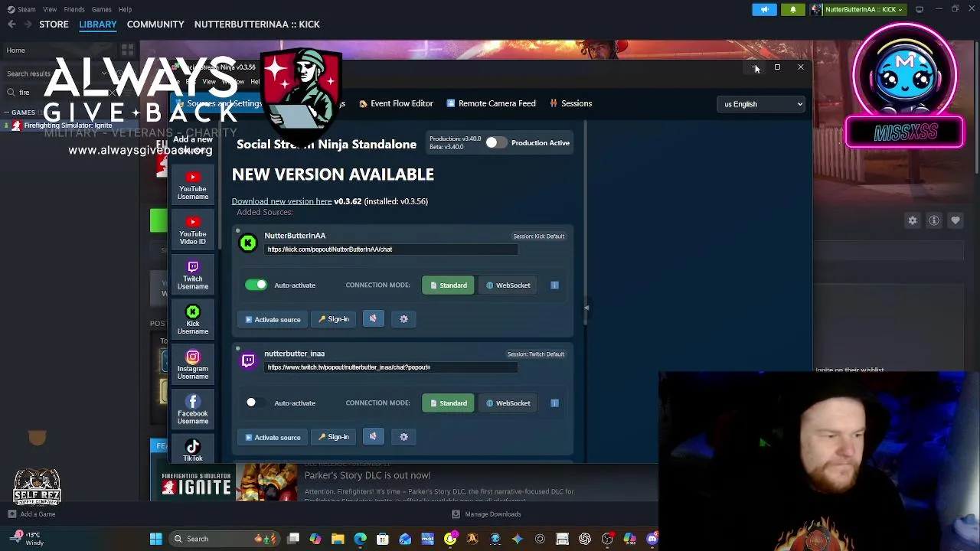Add a Facebook Username source
Screen dimensions: 980x551
(193, 410)
